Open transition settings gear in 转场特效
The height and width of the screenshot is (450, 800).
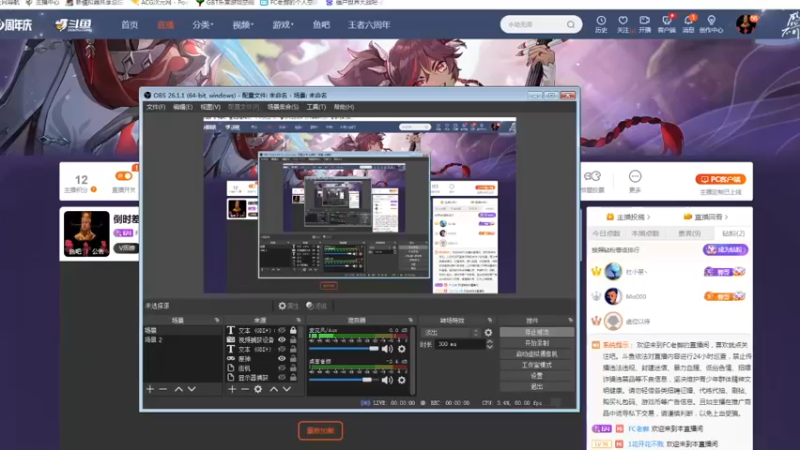click(488, 333)
